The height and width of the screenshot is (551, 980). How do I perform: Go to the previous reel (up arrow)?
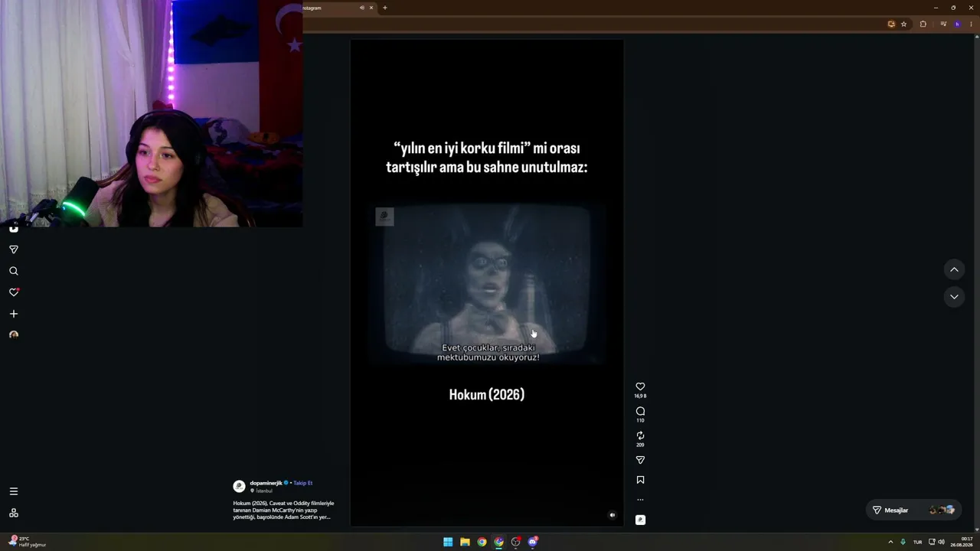tap(954, 269)
